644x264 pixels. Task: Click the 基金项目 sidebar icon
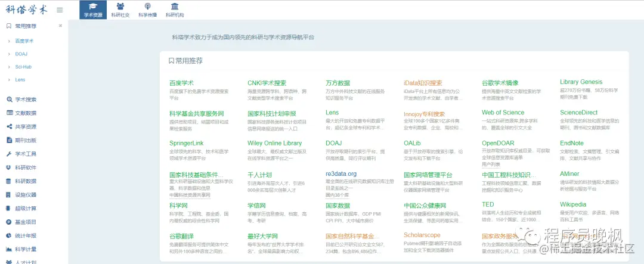pos(9,222)
